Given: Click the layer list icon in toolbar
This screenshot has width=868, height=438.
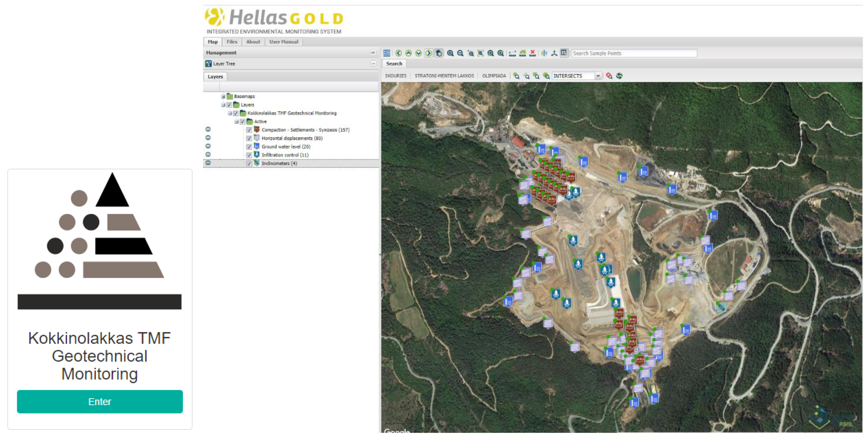Looking at the screenshot, I should (387, 53).
